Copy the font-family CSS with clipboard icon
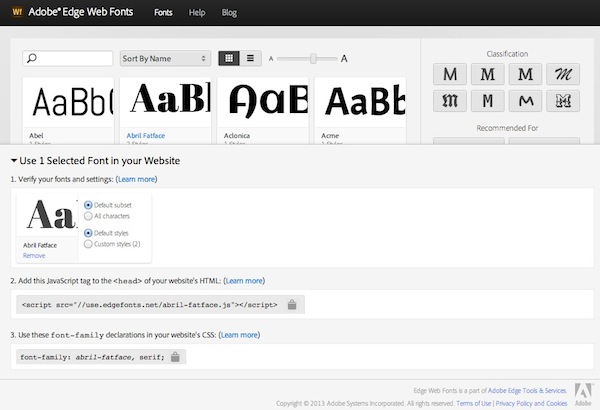 175,357
